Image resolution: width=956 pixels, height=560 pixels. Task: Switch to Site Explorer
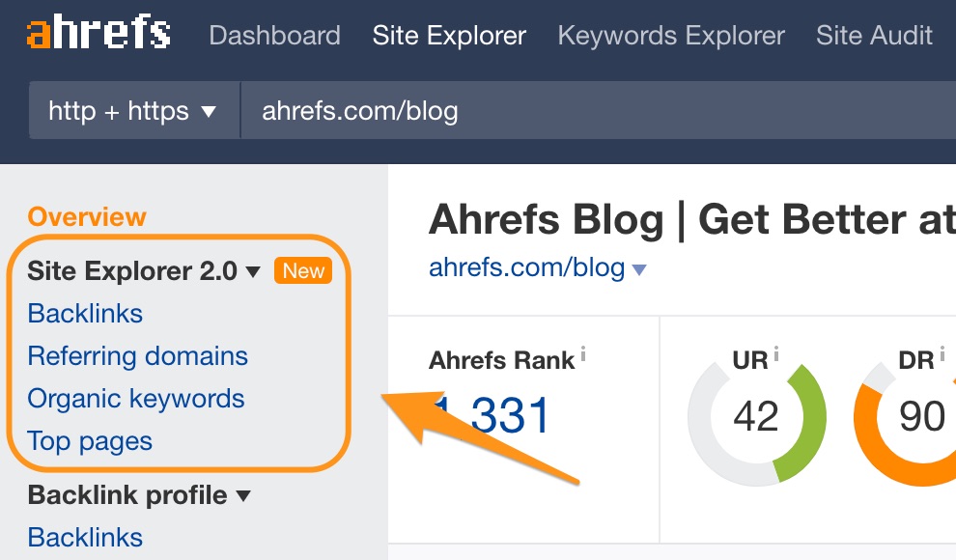point(449,37)
